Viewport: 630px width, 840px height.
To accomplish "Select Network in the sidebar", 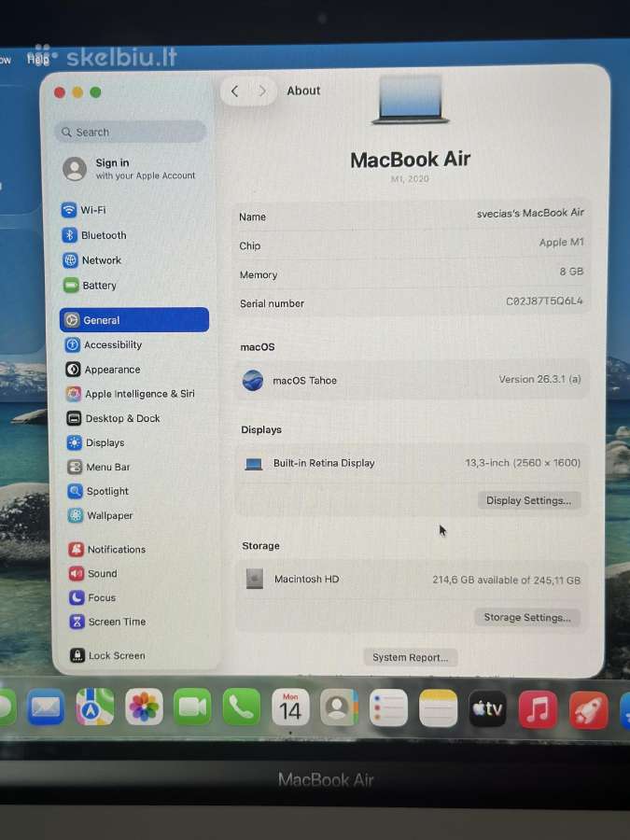I will pyautogui.click(x=91, y=260).
